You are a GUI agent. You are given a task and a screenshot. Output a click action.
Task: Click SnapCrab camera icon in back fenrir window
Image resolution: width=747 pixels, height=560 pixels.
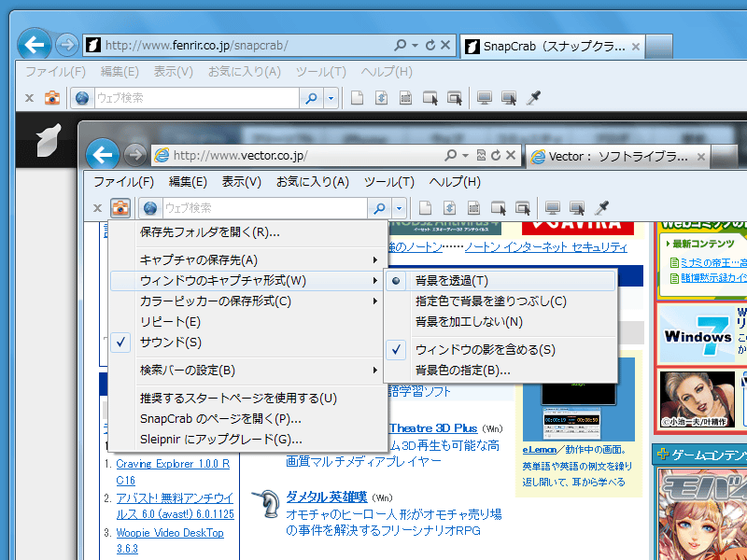[52, 98]
